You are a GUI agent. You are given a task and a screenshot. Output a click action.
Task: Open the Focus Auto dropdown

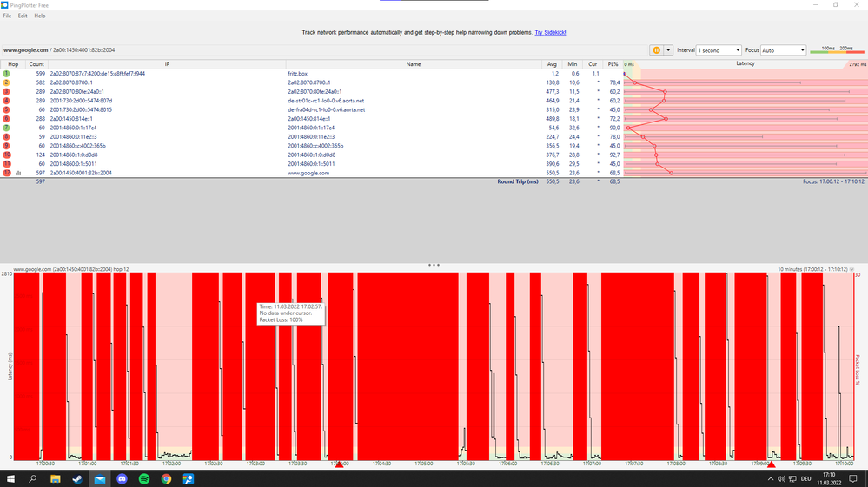tap(783, 50)
